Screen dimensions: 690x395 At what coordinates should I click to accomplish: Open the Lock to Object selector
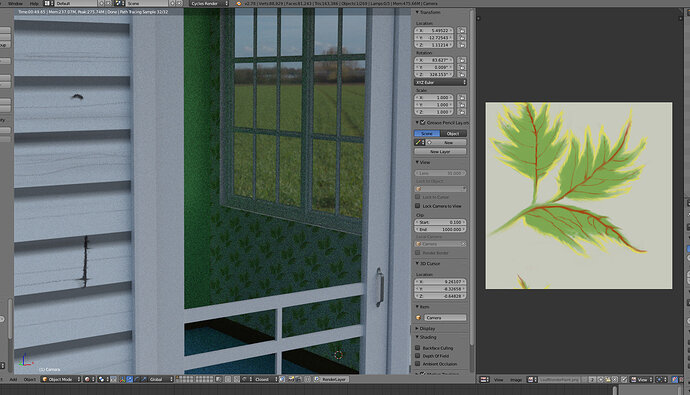coord(440,188)
